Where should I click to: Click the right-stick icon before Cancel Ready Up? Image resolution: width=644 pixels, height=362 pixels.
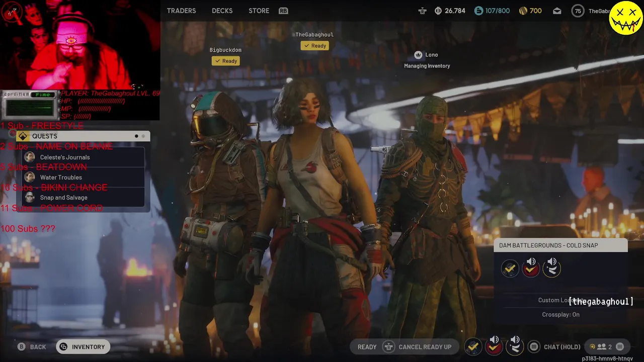tap(388, 347)
